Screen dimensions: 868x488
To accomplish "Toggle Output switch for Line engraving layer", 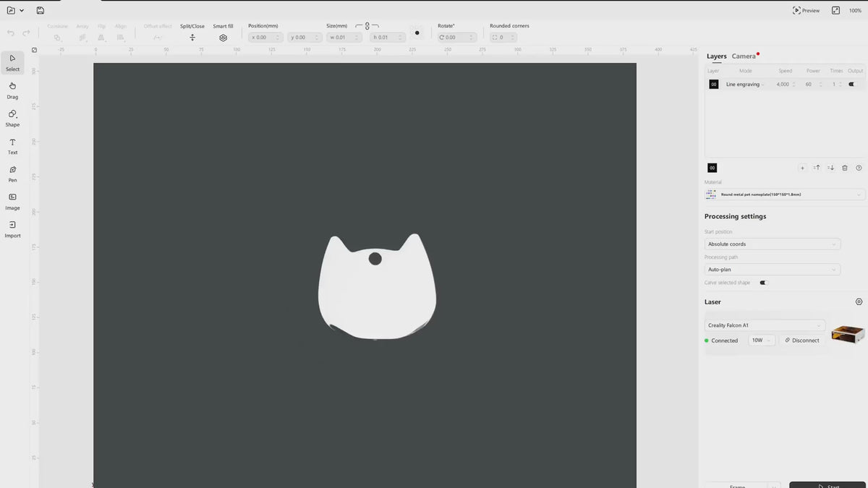I will [x=854, y=85].
